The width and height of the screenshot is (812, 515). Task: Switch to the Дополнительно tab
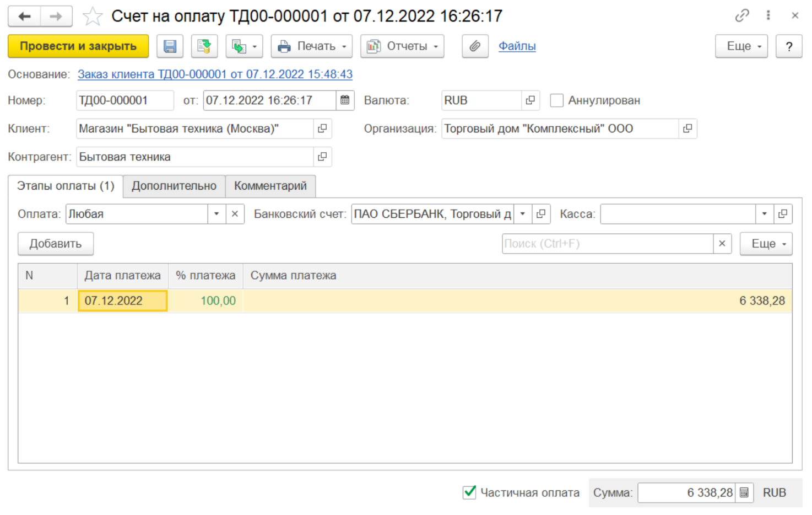174,186
